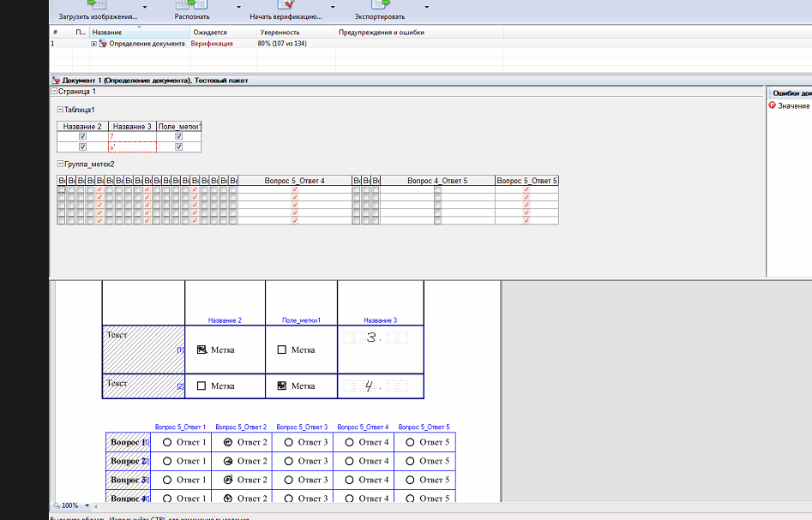The width and height of the screenshot is (812, 520).
Task: Click the document icon on the Документ 1 bar
Action: (57, 80)
